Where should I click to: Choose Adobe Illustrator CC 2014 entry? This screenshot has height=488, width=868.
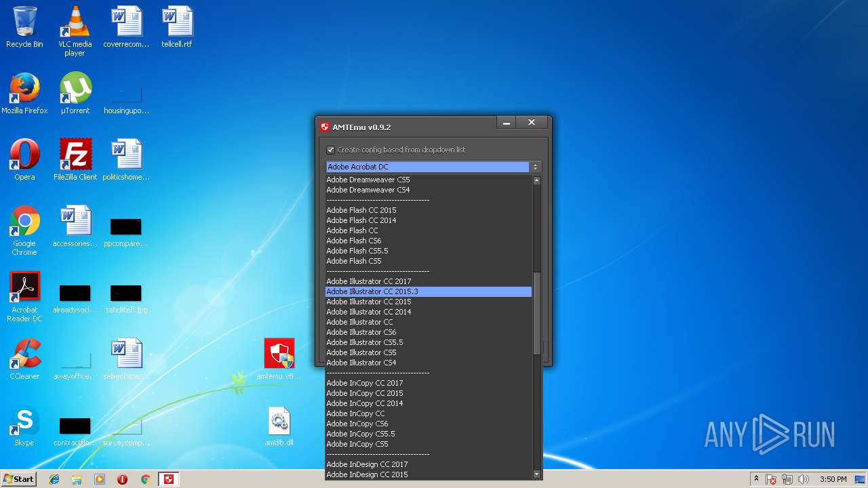[429, 312]
